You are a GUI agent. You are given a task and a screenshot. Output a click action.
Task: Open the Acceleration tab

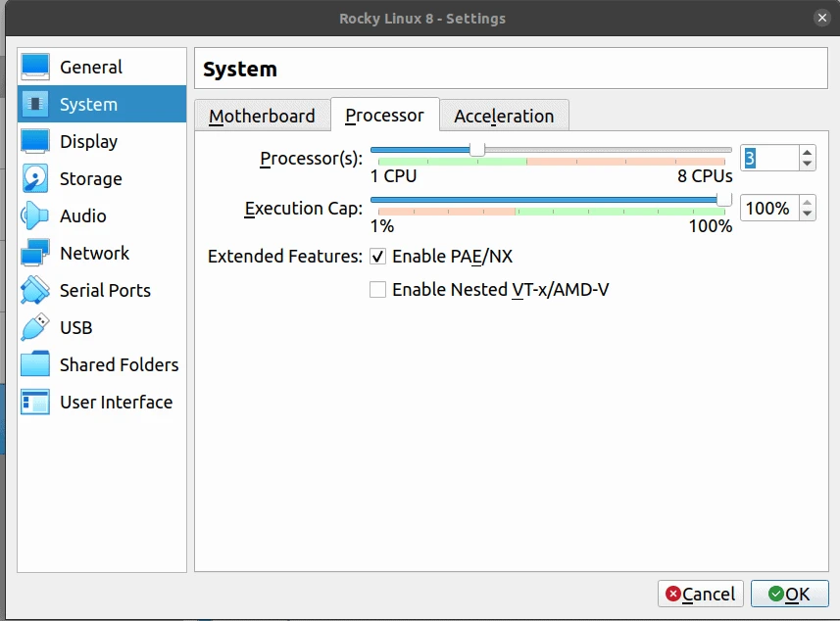pyautogui.click(x=504, y=115)
